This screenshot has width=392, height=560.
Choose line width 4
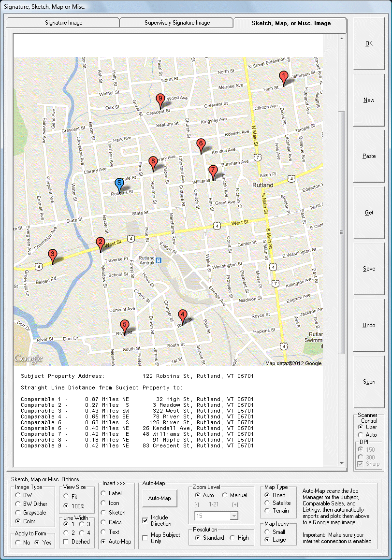85,532
